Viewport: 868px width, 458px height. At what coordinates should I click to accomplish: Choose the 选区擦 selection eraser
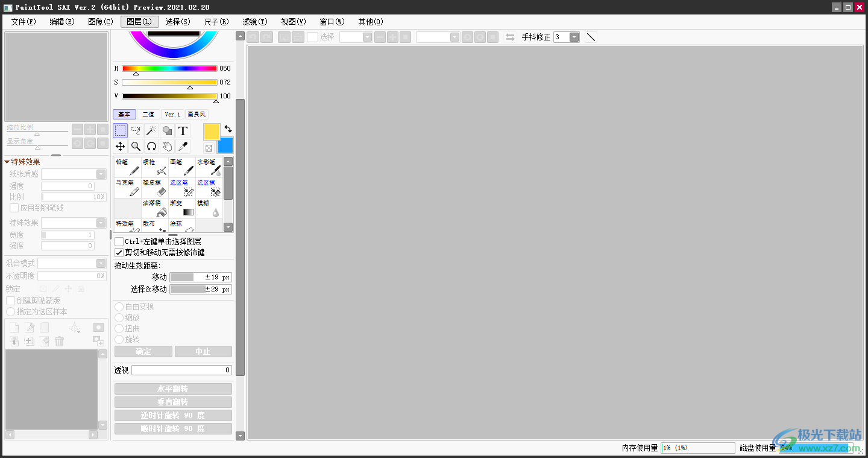click(209, 188)
